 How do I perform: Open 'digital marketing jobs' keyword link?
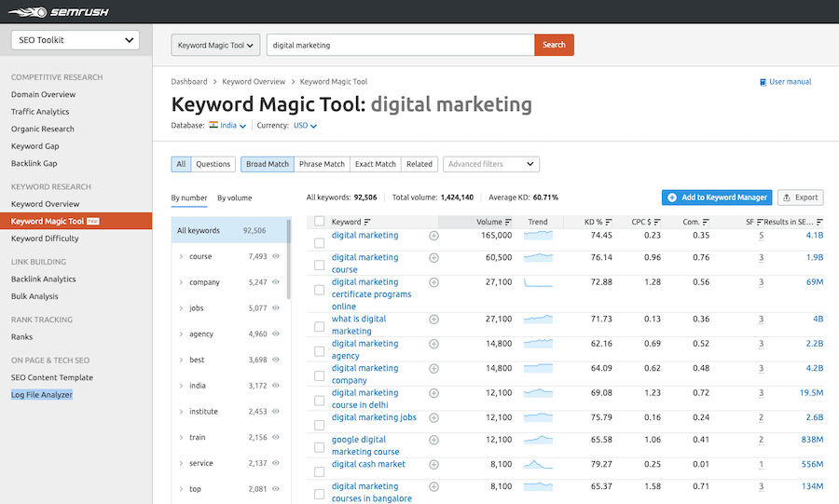[374, 417]
